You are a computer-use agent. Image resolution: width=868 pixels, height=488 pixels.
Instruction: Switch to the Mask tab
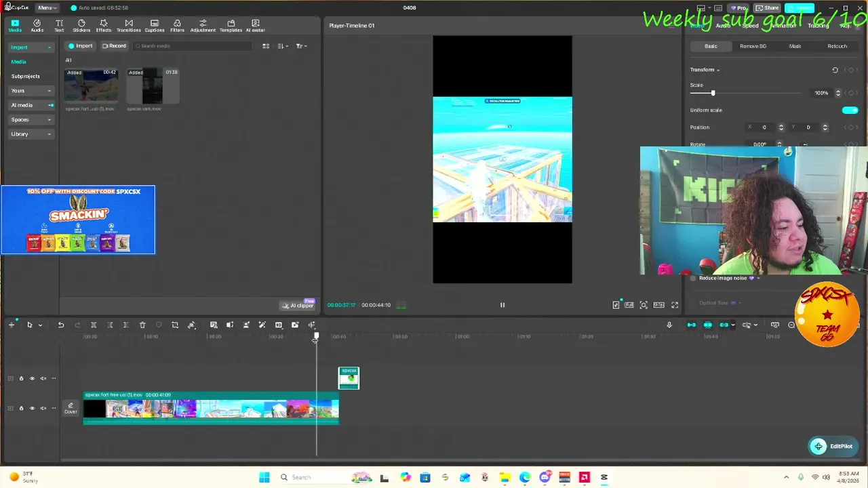[x=795, y=46]
